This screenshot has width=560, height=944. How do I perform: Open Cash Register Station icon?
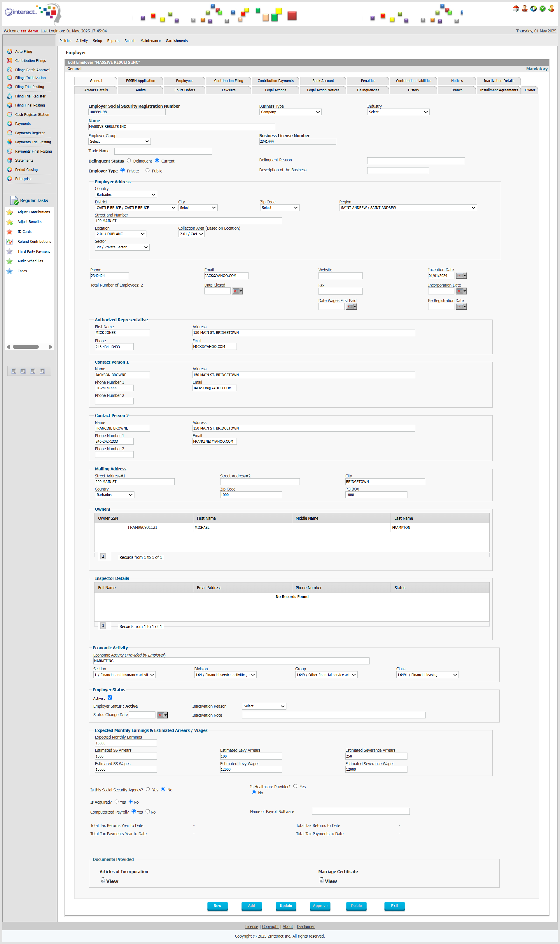[x=9, y=114]
